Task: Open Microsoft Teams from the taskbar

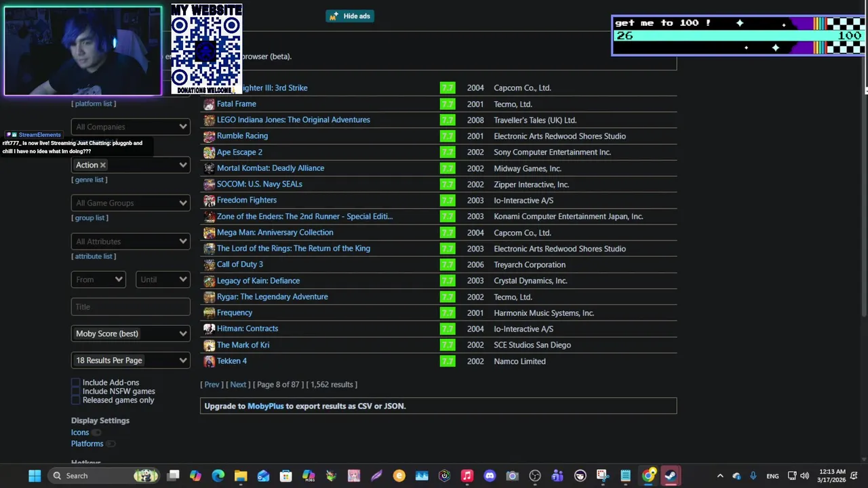Action: pos(557,476)
